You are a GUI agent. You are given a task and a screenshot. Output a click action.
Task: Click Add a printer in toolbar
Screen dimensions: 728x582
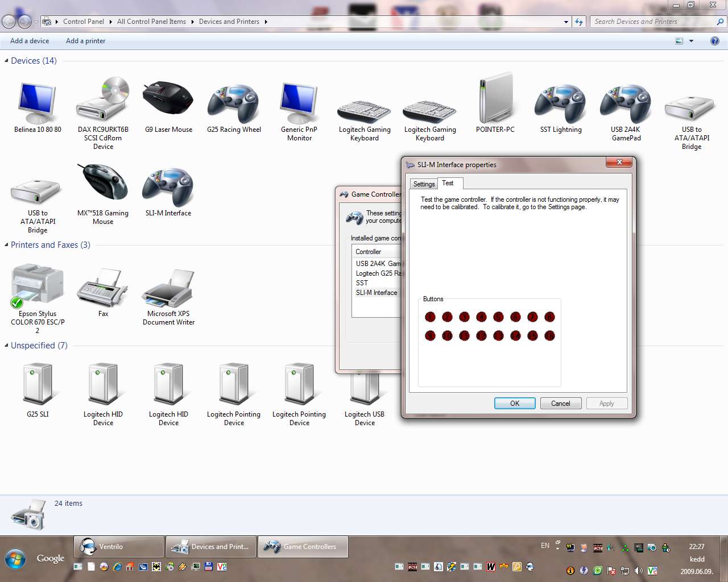click(85, 41)
